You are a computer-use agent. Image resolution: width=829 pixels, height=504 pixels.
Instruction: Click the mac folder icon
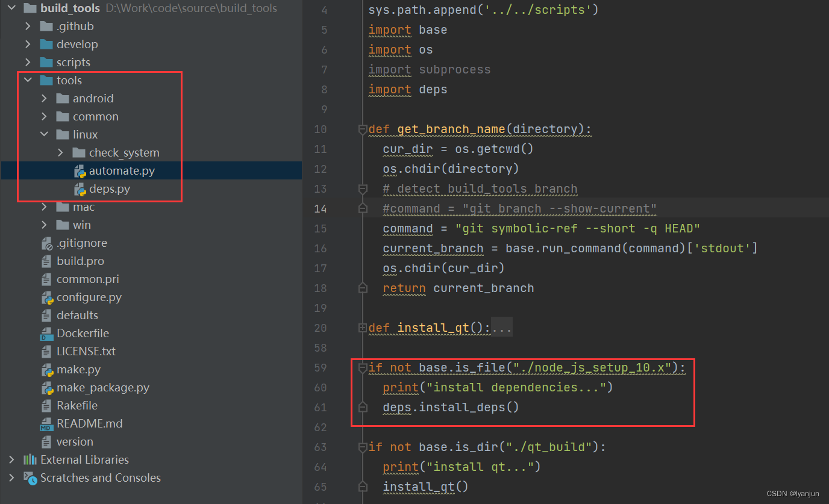(x=63, y=207)
